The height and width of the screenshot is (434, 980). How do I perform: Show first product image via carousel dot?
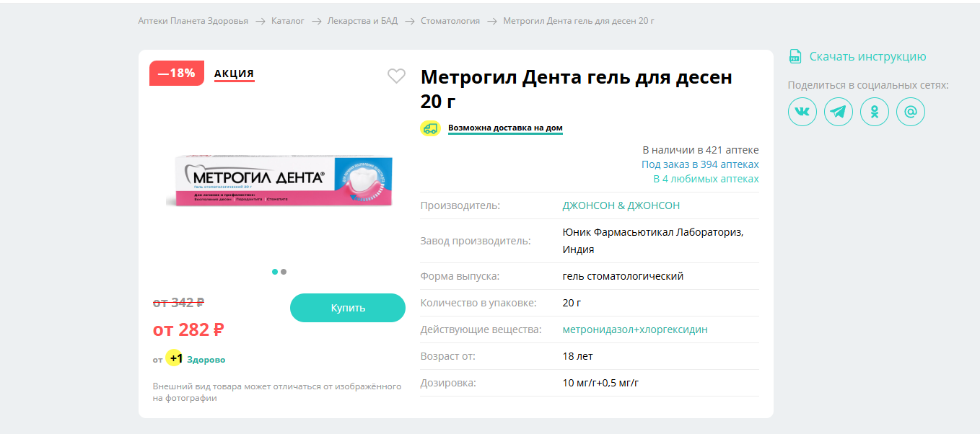coord(275,272)
